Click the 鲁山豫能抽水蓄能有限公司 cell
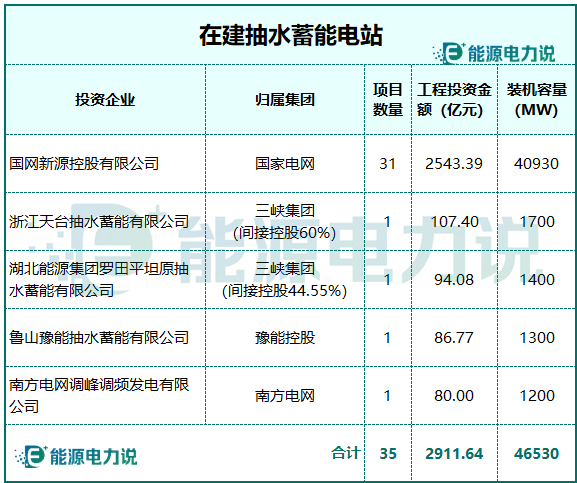The image size is (577, 483). click(x=99, y=338)
